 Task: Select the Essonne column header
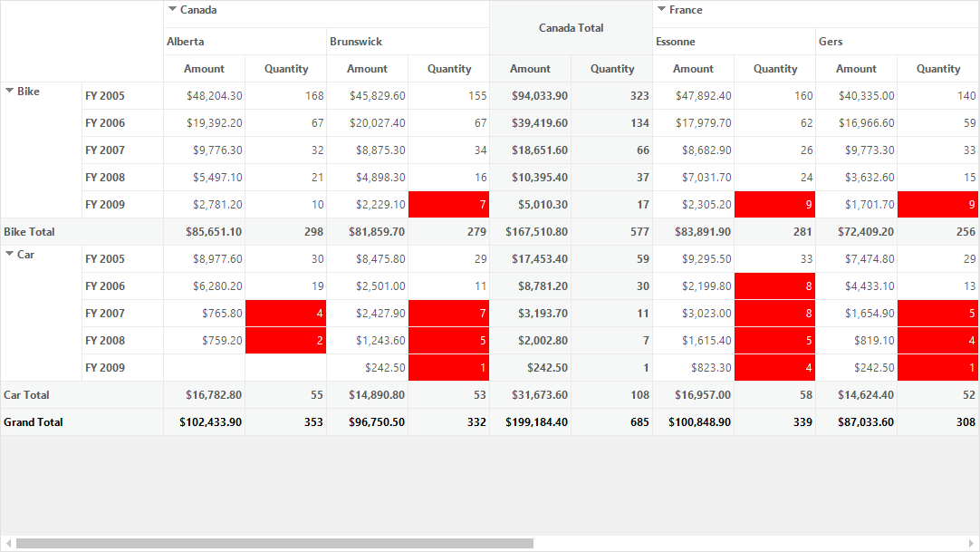click(x=735, y=42)
